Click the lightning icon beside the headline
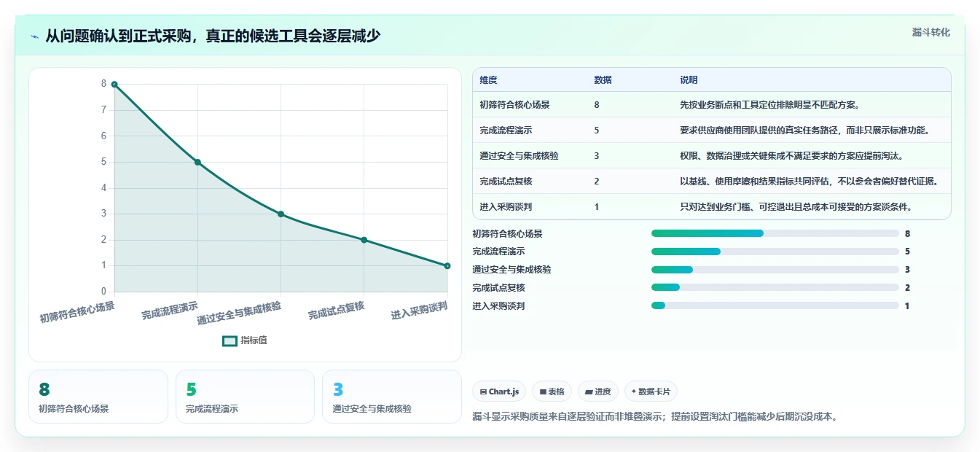This screenshot has height=452, width=980. [x=35, y=36]
